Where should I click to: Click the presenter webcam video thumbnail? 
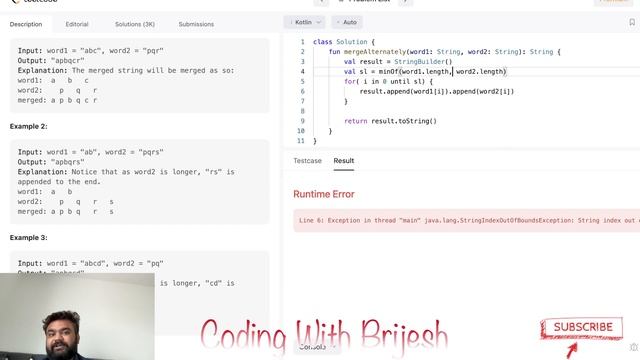click(77, 317)
